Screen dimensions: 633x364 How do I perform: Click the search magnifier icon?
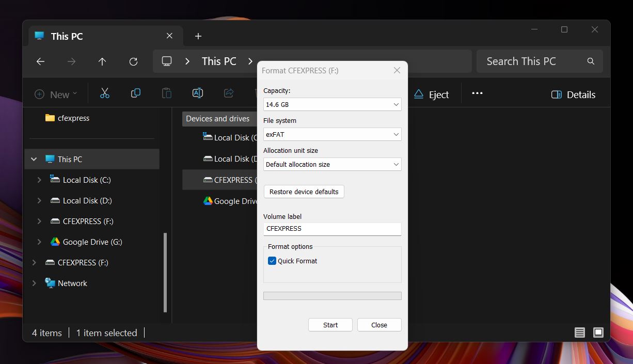(591, 61)
